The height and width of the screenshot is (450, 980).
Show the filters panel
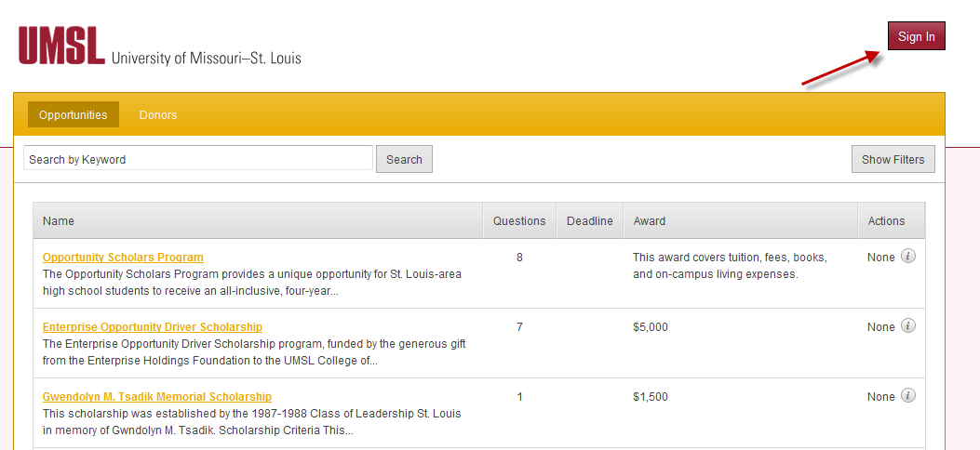click(x=893, y=159)
